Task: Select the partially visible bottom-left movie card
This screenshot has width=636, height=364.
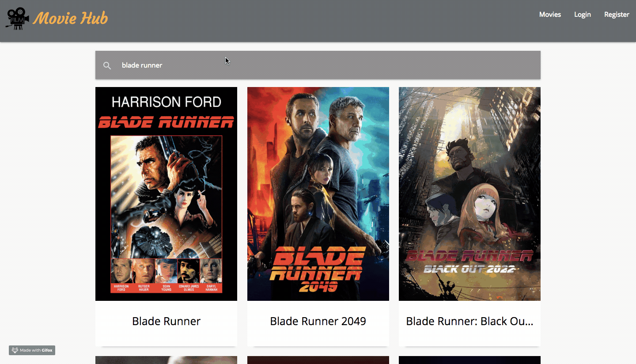Action: [x=166, y=360]
